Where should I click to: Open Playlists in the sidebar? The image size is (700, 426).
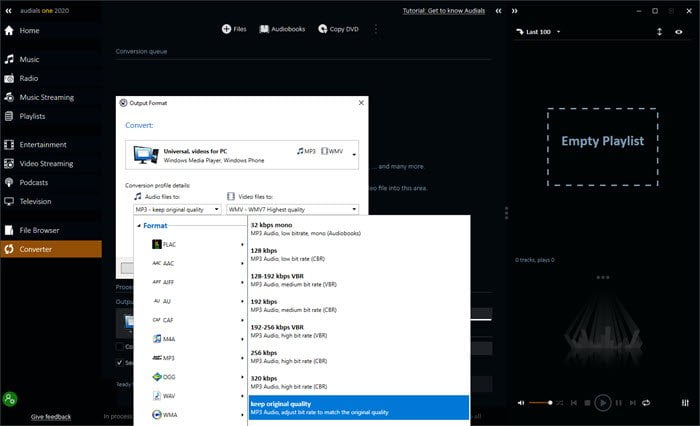(51, 116)
